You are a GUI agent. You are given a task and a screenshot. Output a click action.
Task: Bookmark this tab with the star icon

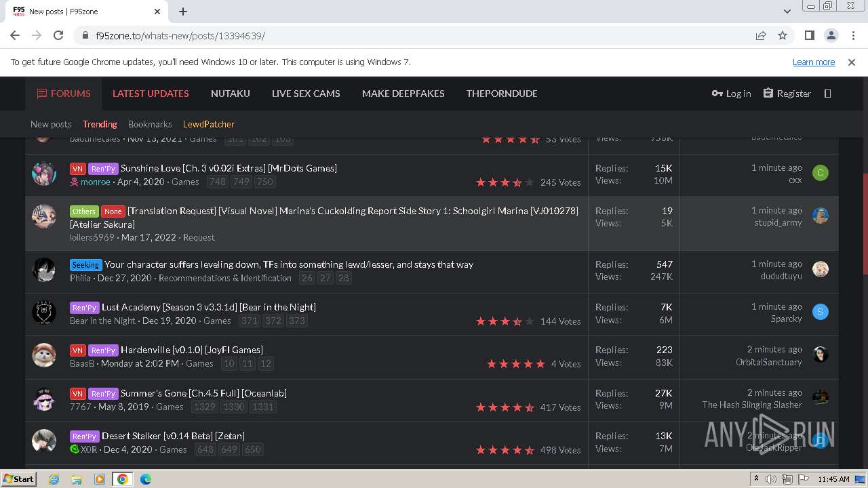783,35
